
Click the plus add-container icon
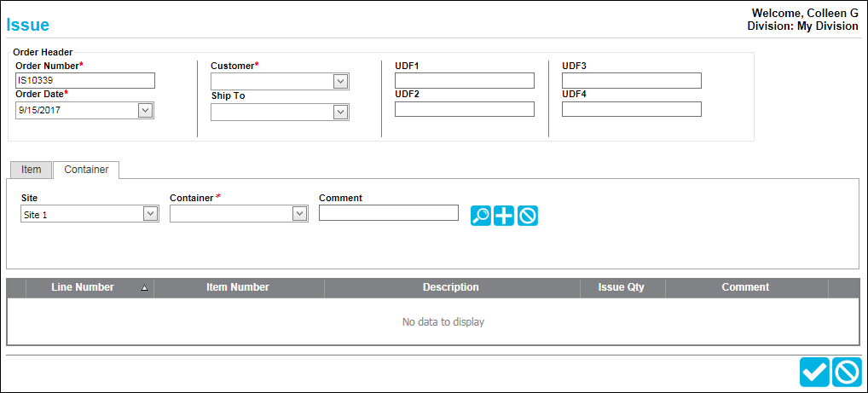tap(504, 216)
